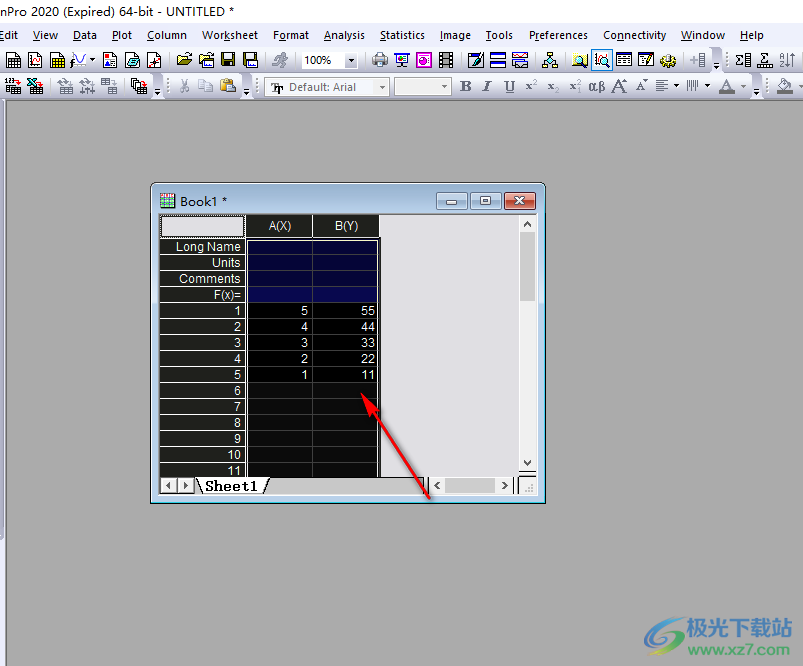Expand the vertical lines style dropdown arrow

click(x=707, y=86)
